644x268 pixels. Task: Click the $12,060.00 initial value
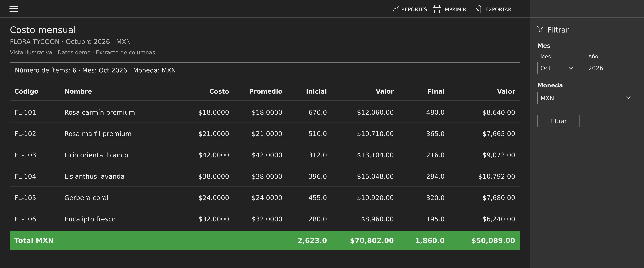tap(375, 112)
